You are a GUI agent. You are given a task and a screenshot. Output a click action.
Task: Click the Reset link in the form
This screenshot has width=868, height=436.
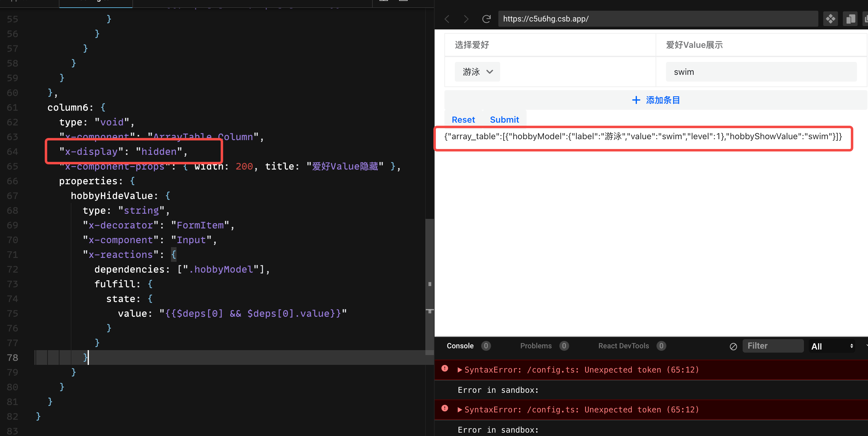click(x=463, y=119)
